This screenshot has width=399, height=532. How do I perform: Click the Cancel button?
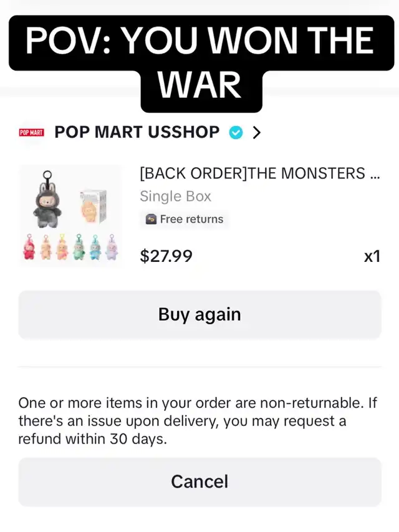point(200,481)
